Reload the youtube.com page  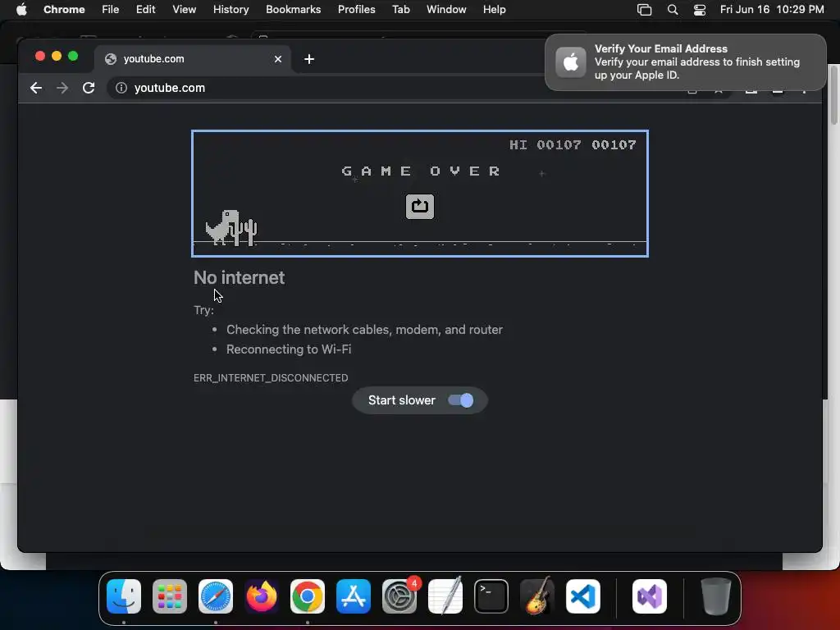[89, 88]
